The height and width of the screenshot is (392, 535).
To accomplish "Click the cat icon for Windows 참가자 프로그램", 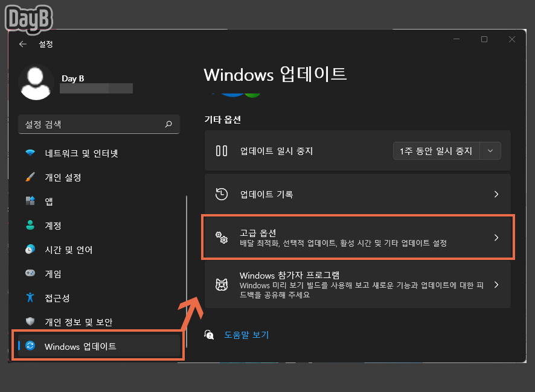I will [x=222, y=285].
